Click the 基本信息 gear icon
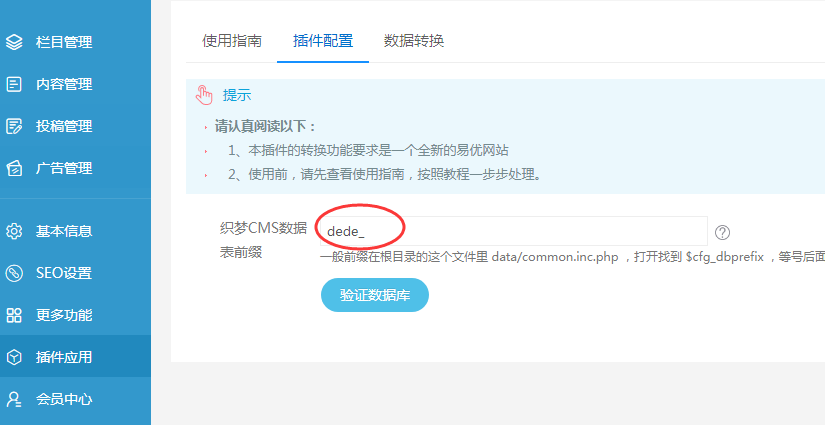This screenshot has height=425, width=825. tap(14, 231)
